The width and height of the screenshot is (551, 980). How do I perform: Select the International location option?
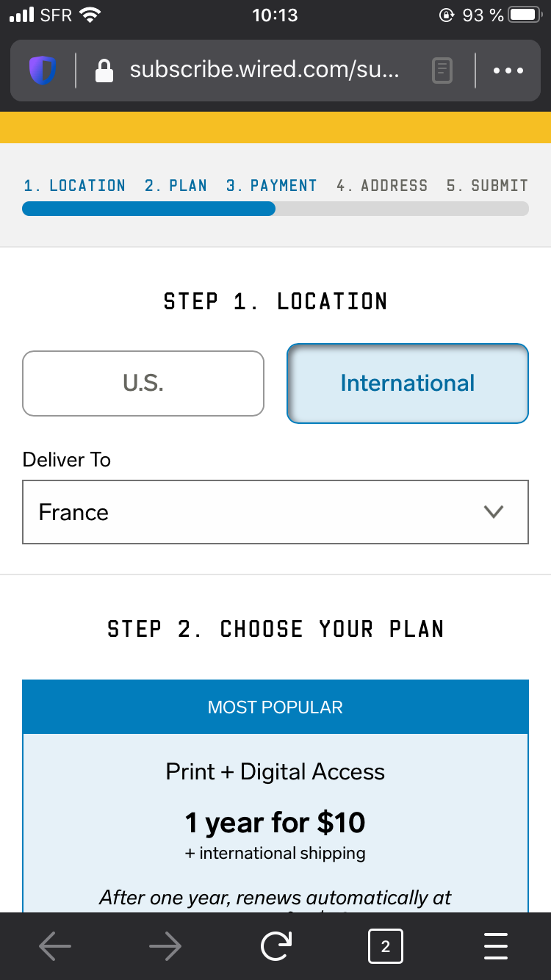pos(408,383)
